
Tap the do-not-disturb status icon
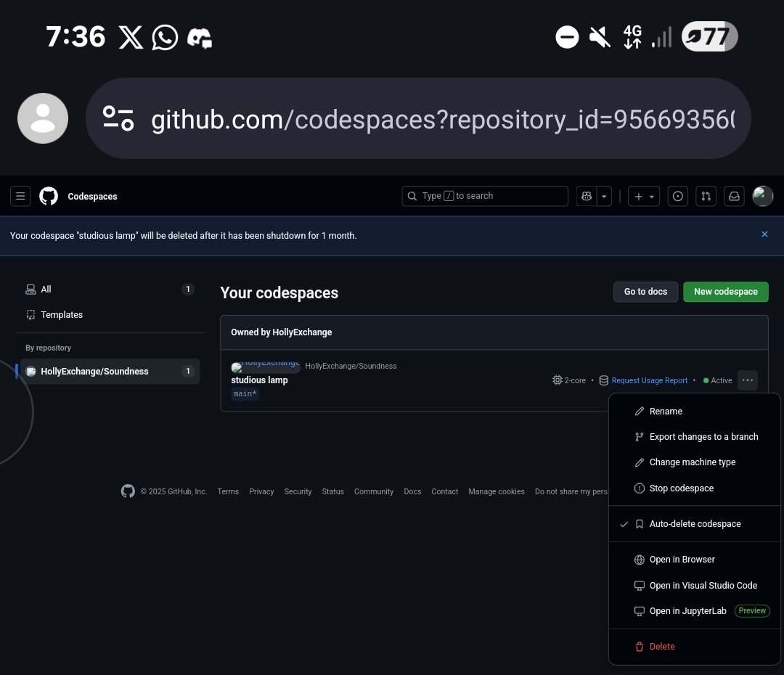point(567,37)
